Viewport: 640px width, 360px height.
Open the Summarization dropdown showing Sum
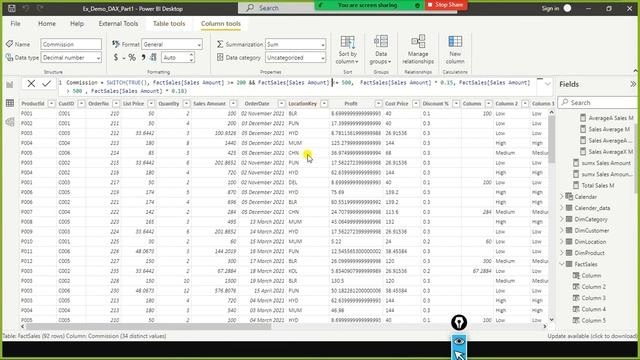pos(296,44)
